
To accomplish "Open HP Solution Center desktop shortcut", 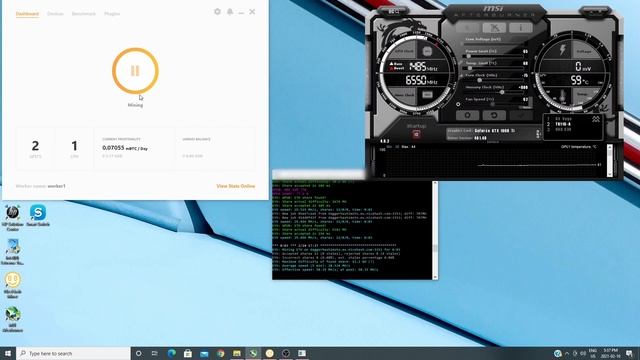I will [13, 218].
